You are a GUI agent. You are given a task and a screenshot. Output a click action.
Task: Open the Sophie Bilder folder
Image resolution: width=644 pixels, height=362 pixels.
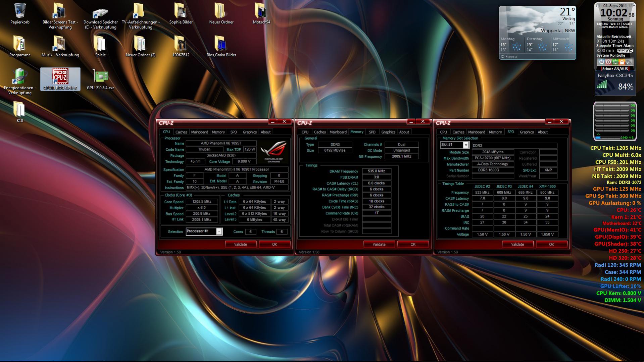pyautogui.click(x=181, y=13)
